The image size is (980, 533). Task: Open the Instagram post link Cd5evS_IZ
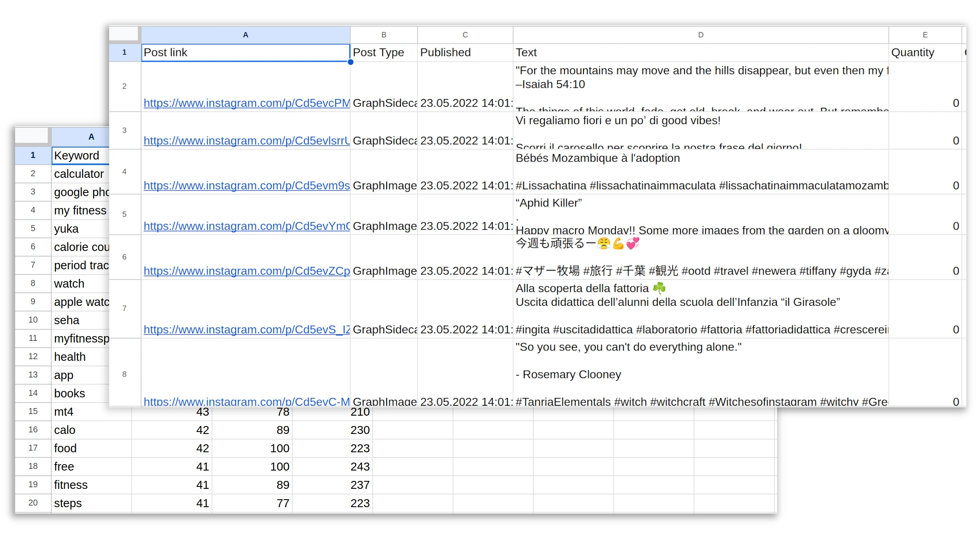pyautogui.click(x=246, y=329)
